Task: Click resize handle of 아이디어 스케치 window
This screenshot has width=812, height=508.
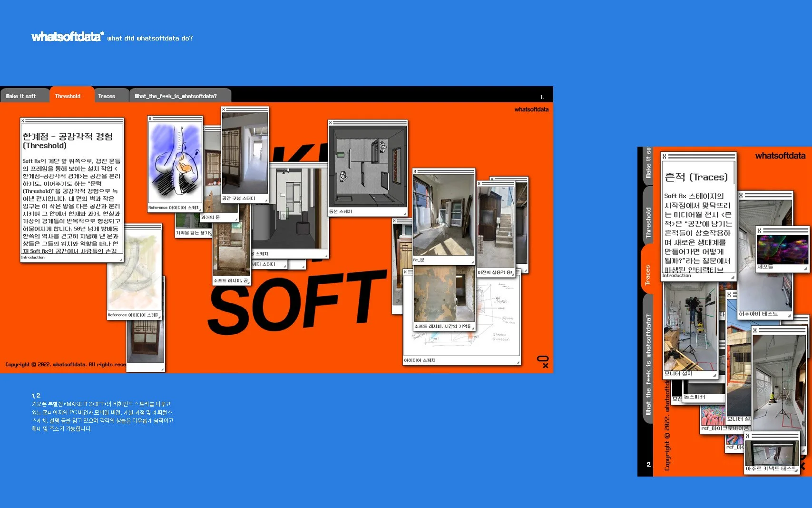Action: 519,363
